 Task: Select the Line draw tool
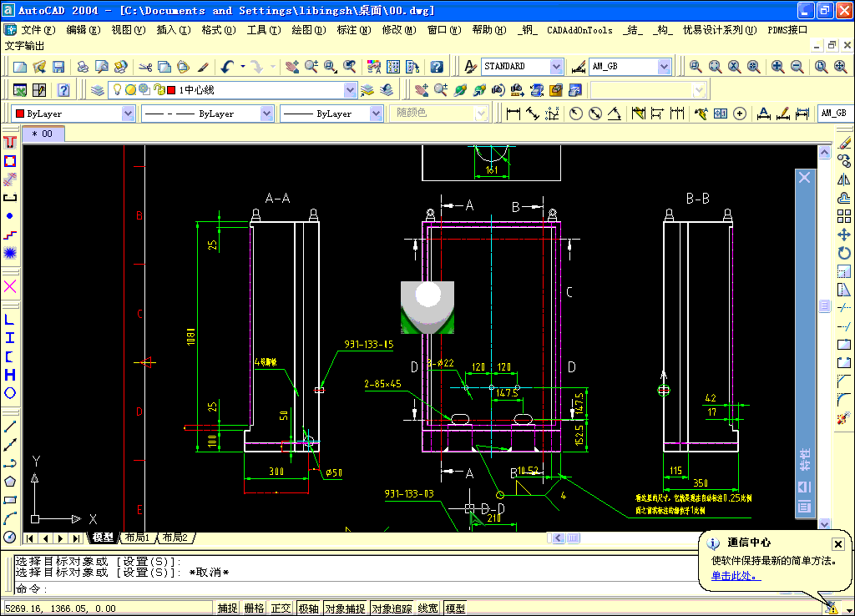point(10,427)
